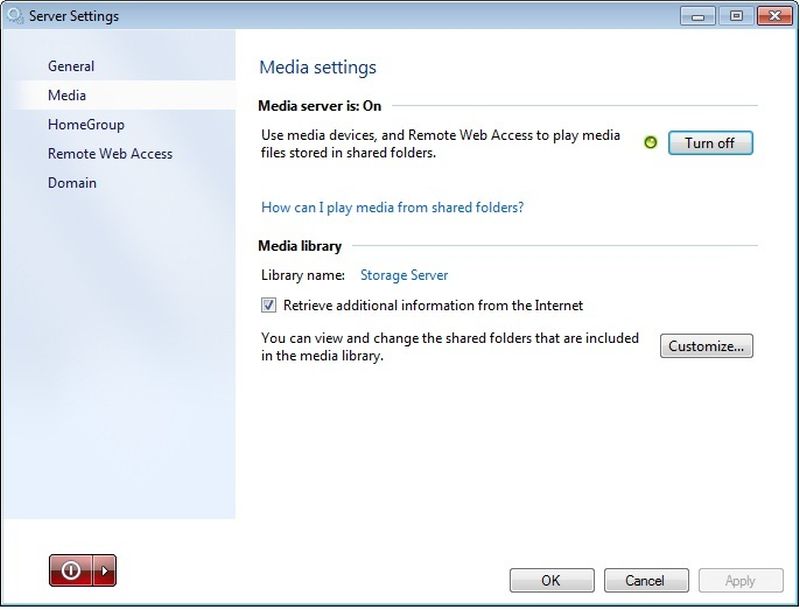Uncheck Retrieve additional information from the Internet

pos(268,305)
